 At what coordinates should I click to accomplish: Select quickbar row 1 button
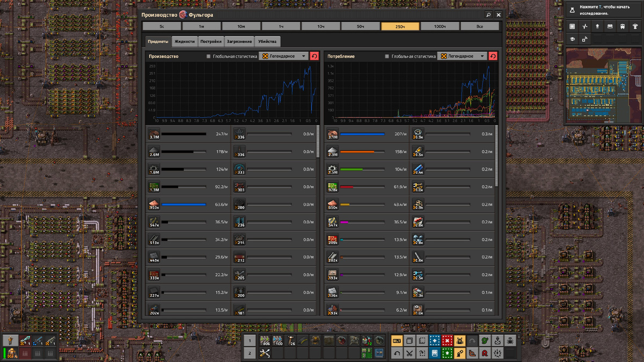point(250,341)
